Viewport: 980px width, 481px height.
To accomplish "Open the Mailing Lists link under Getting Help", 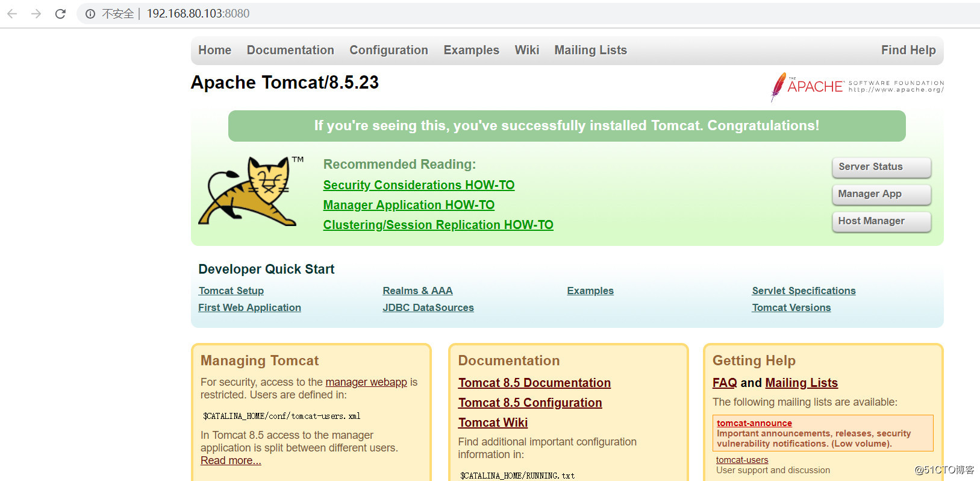I will 802,383.
